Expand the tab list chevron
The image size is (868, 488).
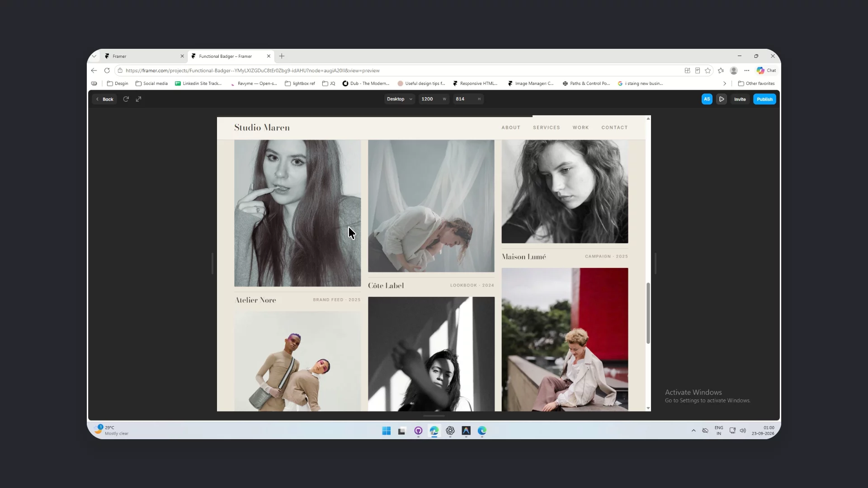94,56
